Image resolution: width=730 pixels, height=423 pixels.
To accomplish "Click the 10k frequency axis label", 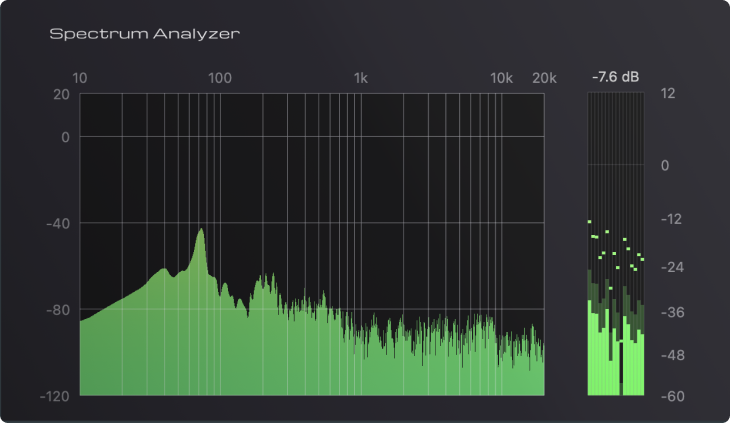I will click(501, 78).
